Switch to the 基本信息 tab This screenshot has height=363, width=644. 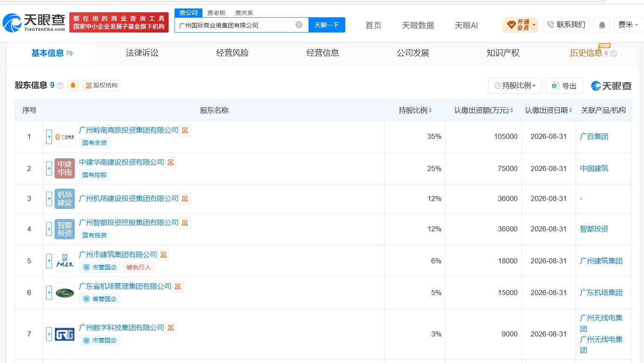52,53
